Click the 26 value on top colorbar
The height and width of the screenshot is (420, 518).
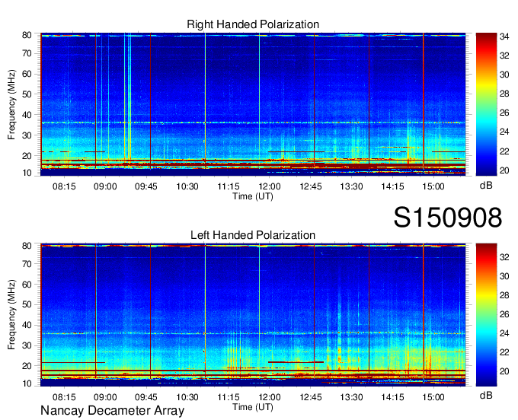click(504, 113)
